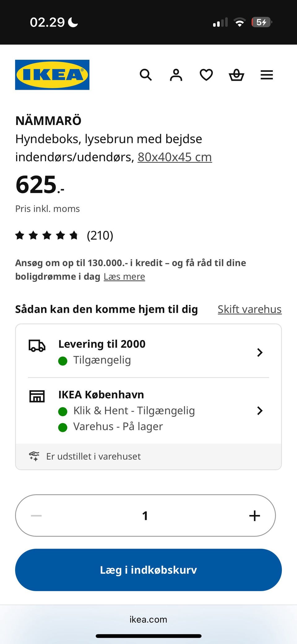View the 210 customer reviews via star rating
Screen dimensions: 297x644
pos(64,236)
